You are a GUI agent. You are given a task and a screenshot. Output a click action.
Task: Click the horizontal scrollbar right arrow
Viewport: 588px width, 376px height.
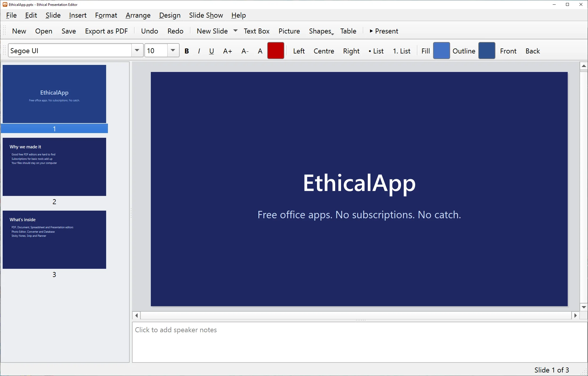point(575,315)
